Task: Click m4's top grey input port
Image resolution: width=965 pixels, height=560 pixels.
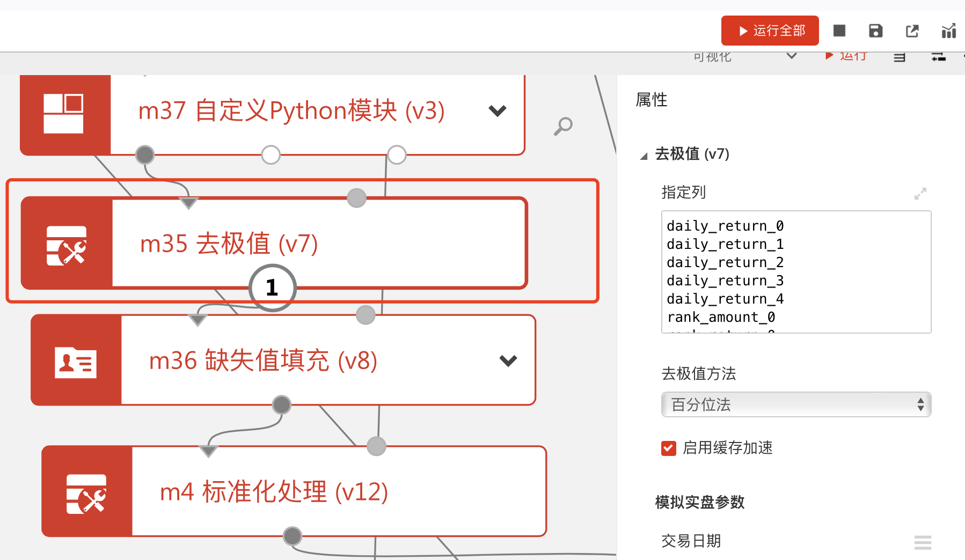Action: pos(376,446)
